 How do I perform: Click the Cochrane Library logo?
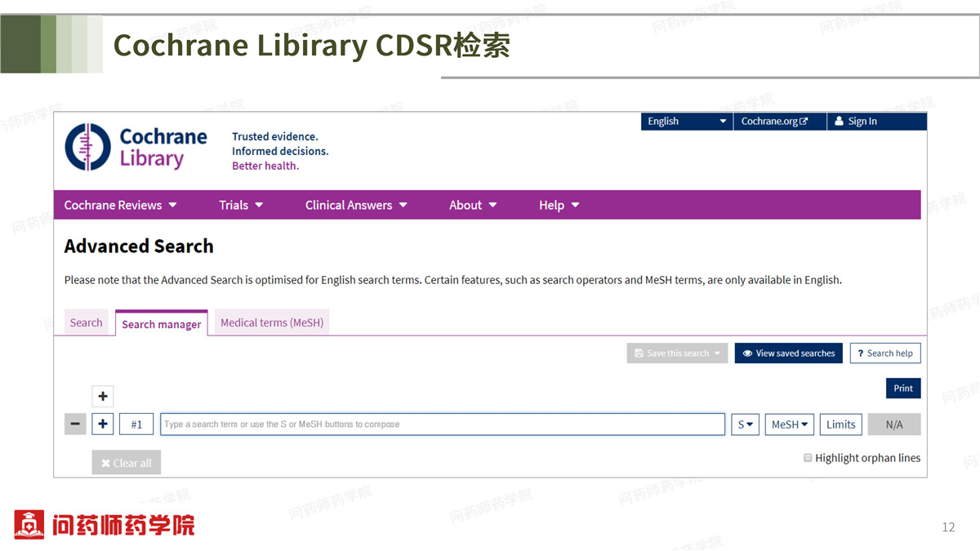(x=136, y=147)
